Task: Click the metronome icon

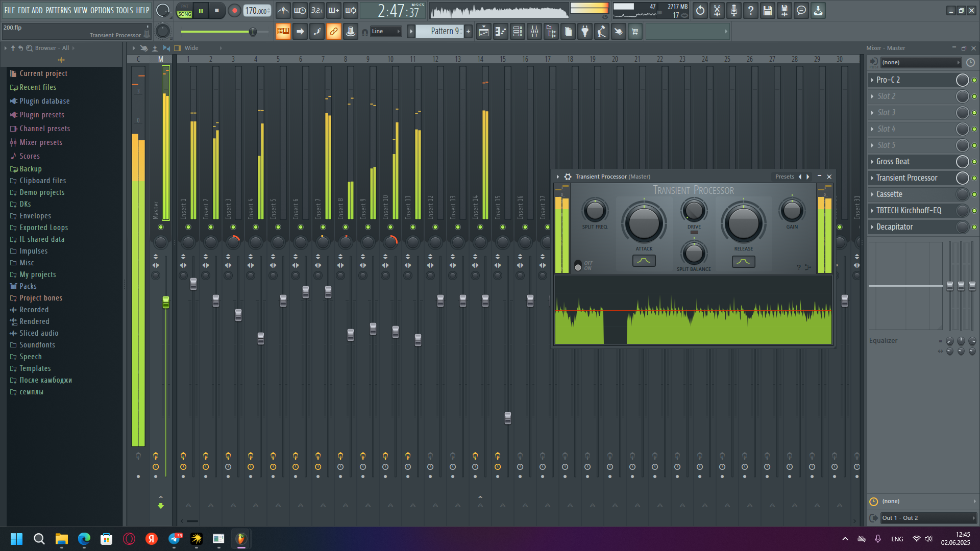Action: [x=283, y=10]
